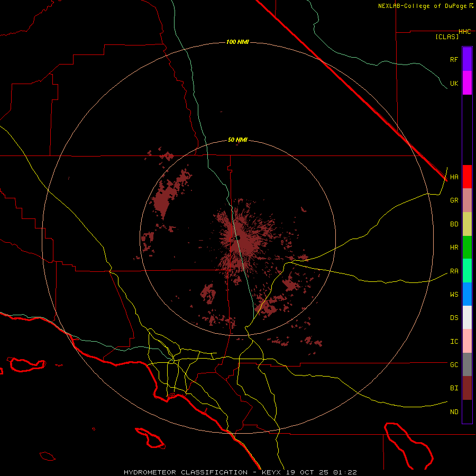
Task: Click the radar site center dot
Action: (x=239, y=237)
